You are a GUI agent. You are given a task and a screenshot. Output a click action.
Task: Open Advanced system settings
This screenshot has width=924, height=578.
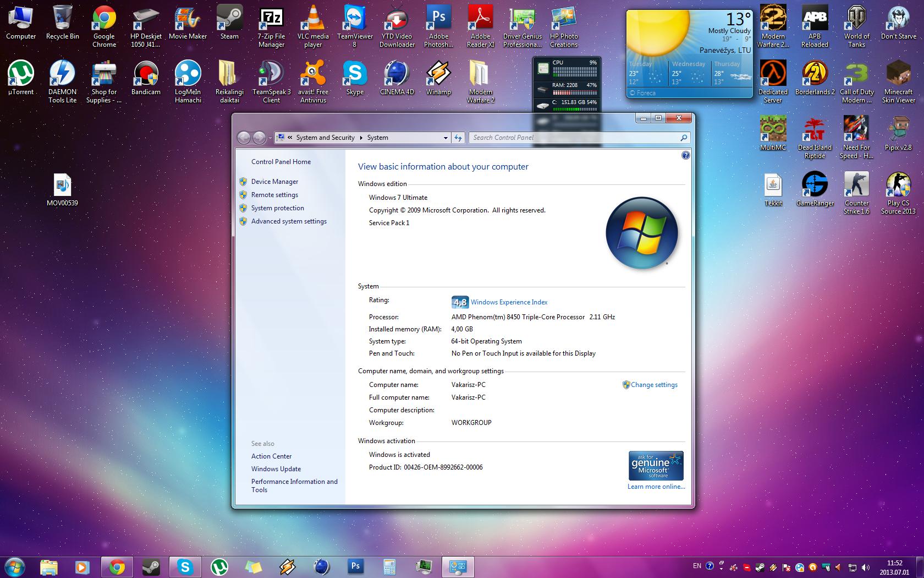pyautogui.click(x=289, y=221)
